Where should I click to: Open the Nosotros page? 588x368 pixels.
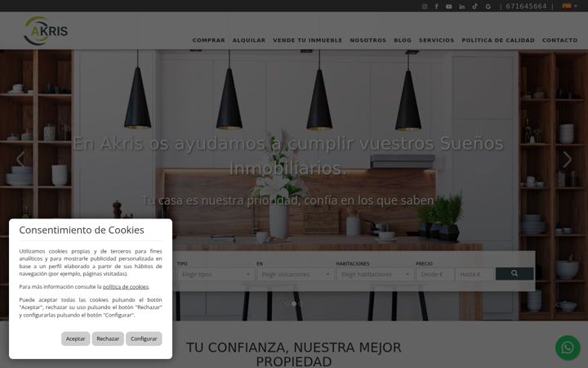click(x=367, y=40)
